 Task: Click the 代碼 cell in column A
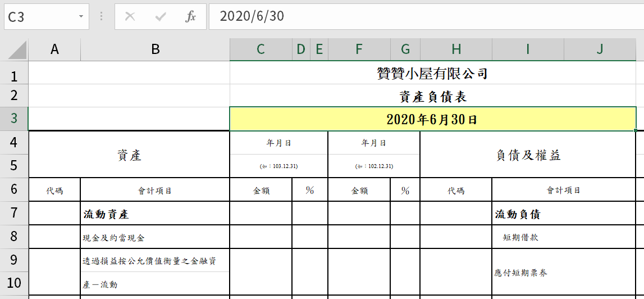[54, 190]
